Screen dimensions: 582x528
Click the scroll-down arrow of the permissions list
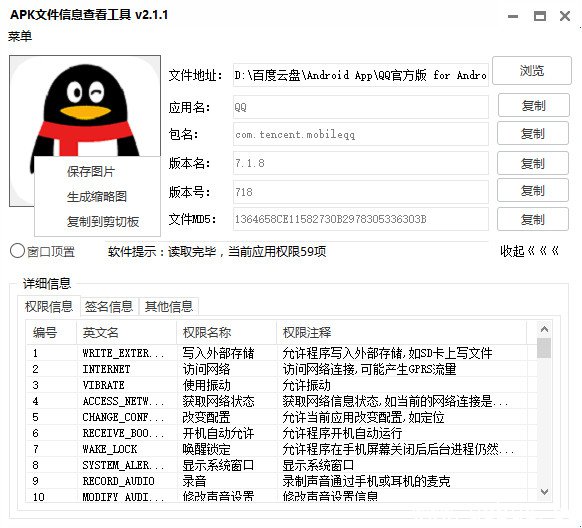(x=545, y=492)
